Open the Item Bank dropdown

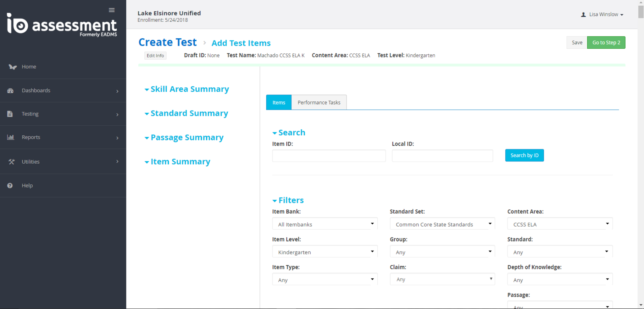325,224
